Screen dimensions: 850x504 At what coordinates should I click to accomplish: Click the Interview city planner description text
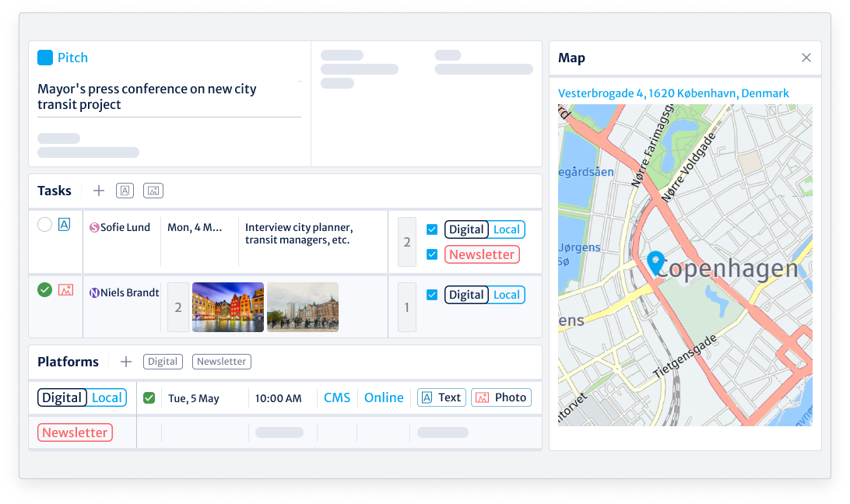[x=299, y=233]
